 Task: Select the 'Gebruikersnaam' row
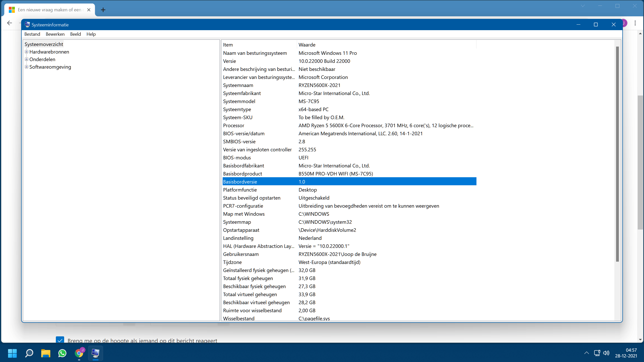coord(349,254)
